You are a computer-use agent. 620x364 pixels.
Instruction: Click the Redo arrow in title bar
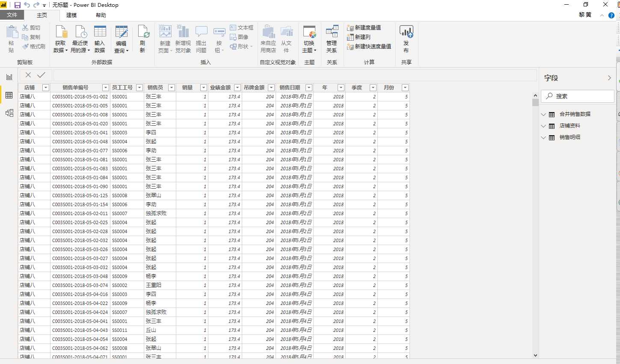36,5
